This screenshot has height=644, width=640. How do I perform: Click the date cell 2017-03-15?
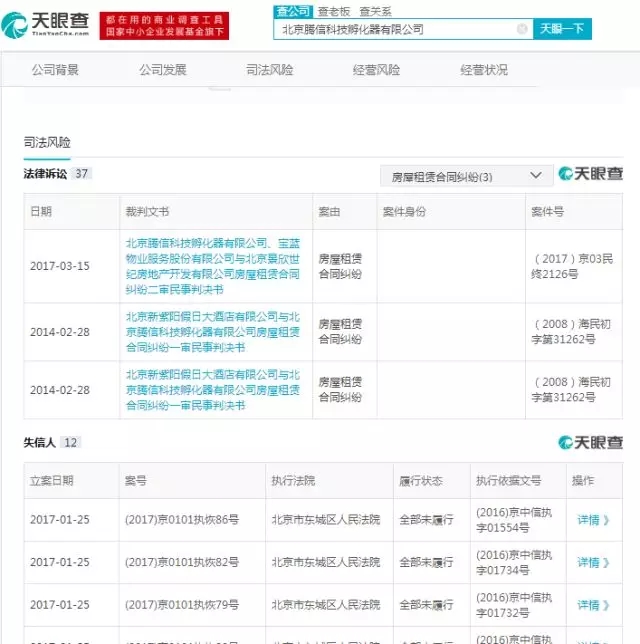click(x=60, y=266)
